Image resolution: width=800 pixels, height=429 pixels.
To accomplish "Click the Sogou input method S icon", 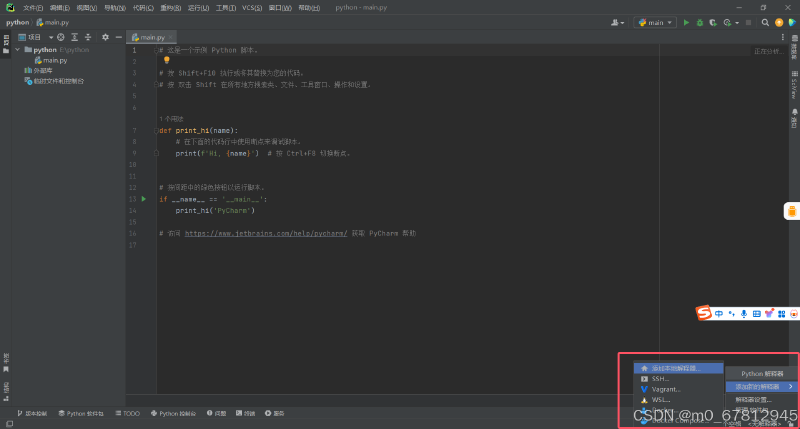I will (704, 313).
